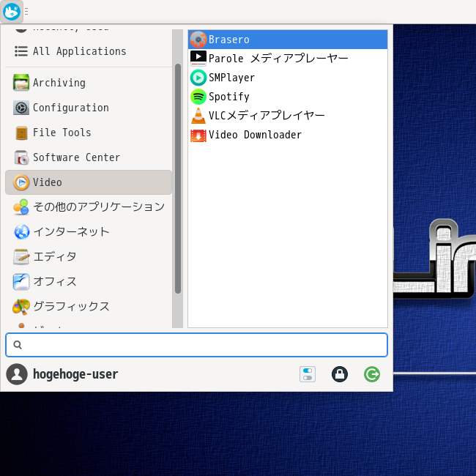Launch Brasero from the Video list

point(288,40)
